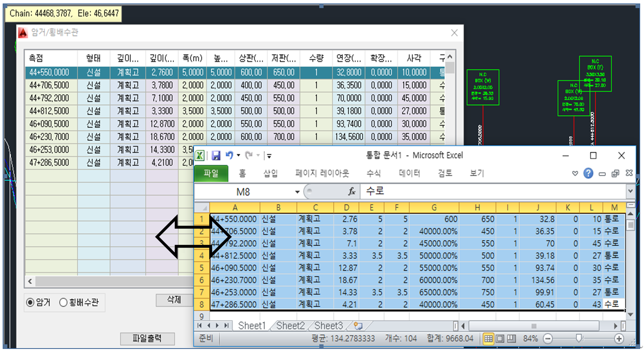Switch to Page Layout view icon
Viewport: 644px width, 352px height.
pos(500,339)
